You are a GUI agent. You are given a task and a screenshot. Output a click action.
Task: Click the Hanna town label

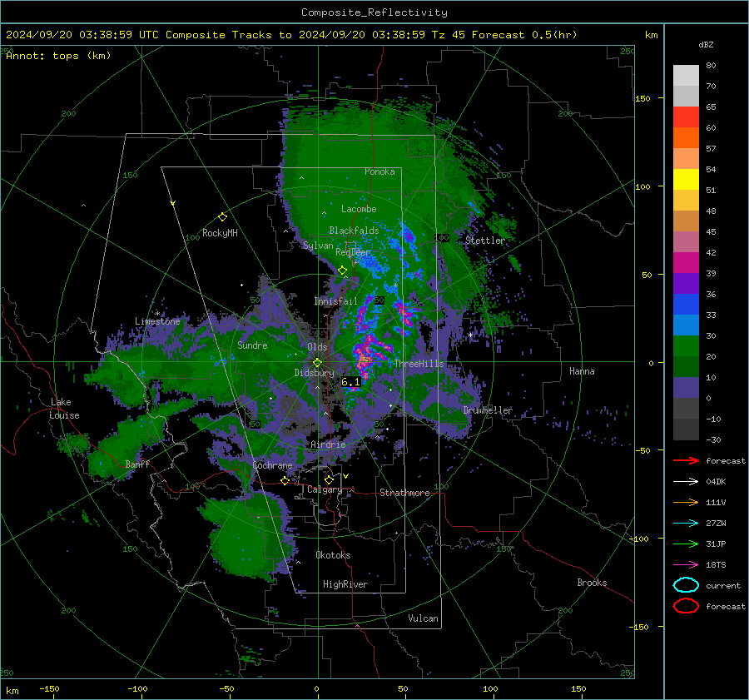click(582, 371)
